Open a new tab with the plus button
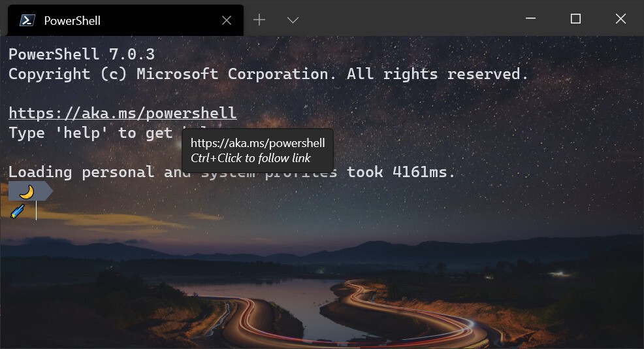This screenshot has height=349, width=644. (x=259, y=20)
